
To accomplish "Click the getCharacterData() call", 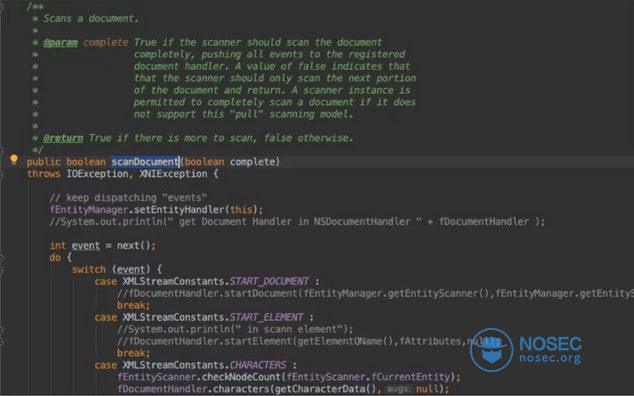I will click(325, 389).
